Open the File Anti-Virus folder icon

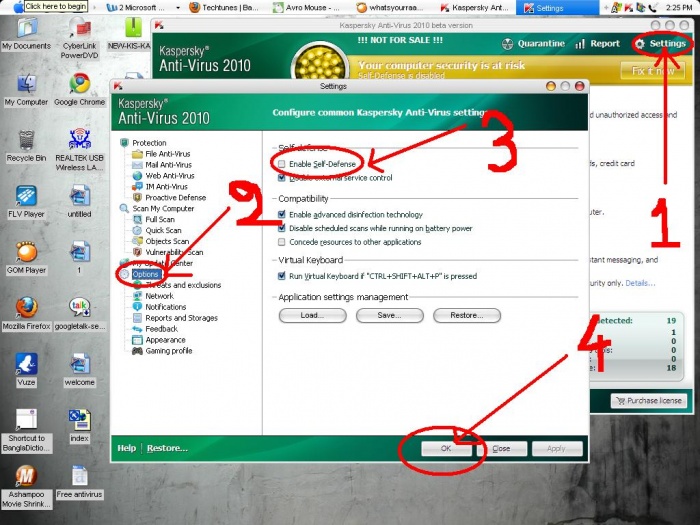pyautogui.click(x=138, y=154)
